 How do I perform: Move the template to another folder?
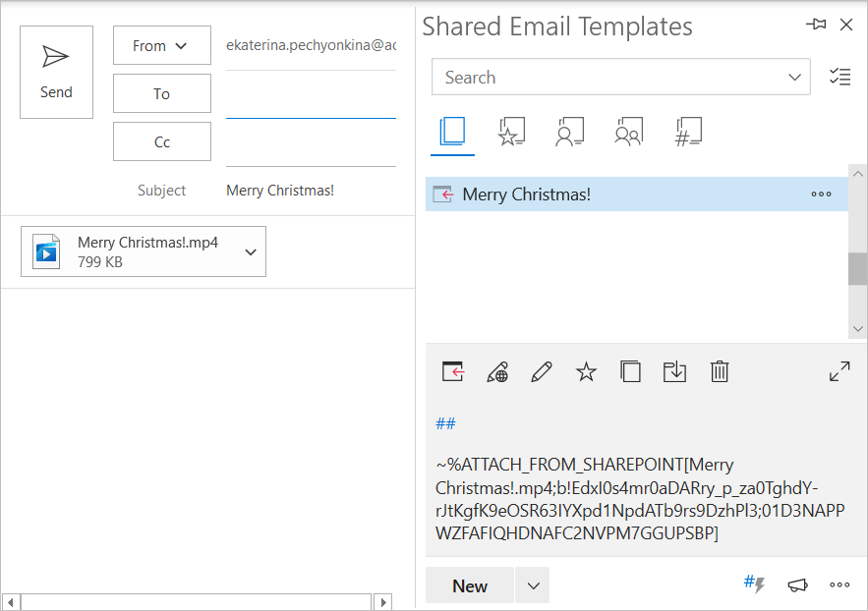pos(674,371)
